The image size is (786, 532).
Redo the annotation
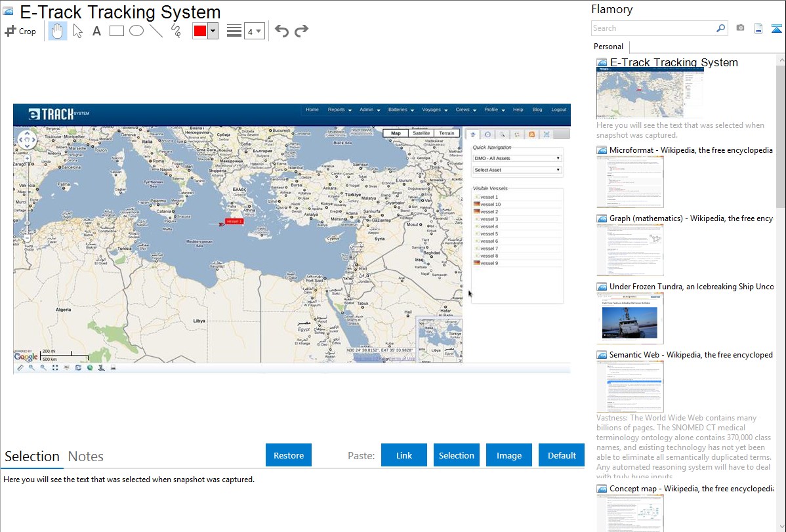(301, 31)
